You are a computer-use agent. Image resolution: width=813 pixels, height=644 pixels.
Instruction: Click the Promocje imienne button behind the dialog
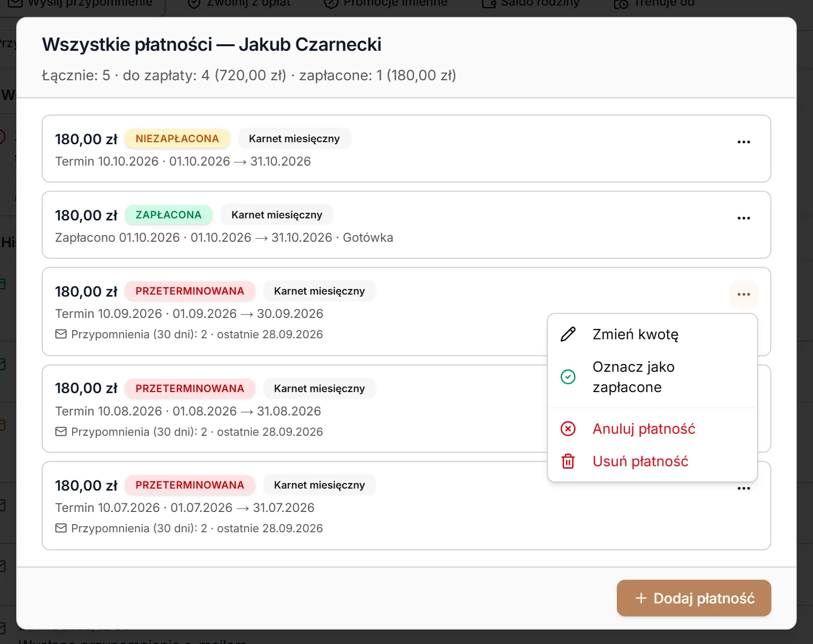pos(386,3)
